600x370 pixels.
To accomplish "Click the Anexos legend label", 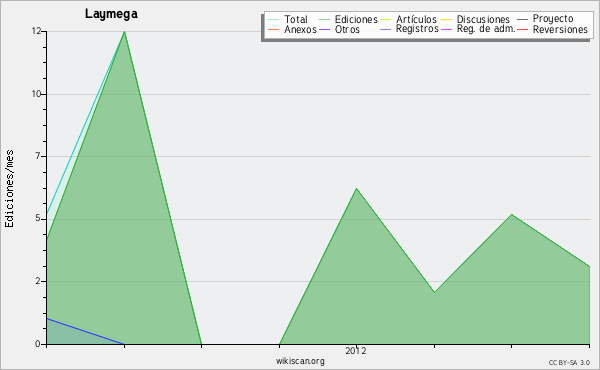I will coord(300,29).
